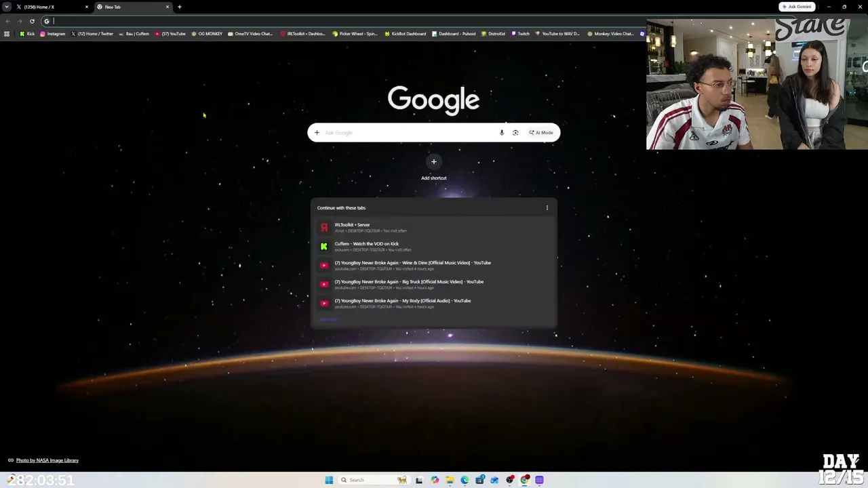The height and width of the screenshot is (488, 868).
Task: Open the Twitch bookmark
Action: coord(520,34)
